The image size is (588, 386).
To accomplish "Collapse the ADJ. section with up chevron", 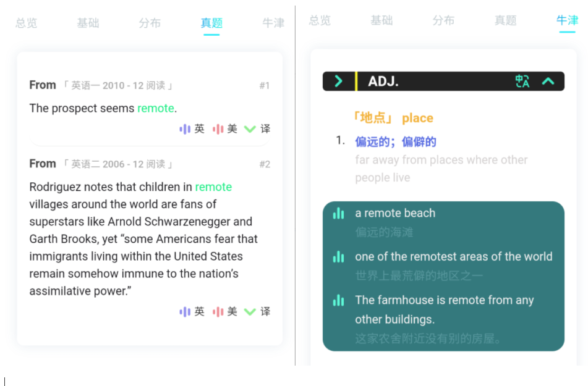I will point(548,82).
